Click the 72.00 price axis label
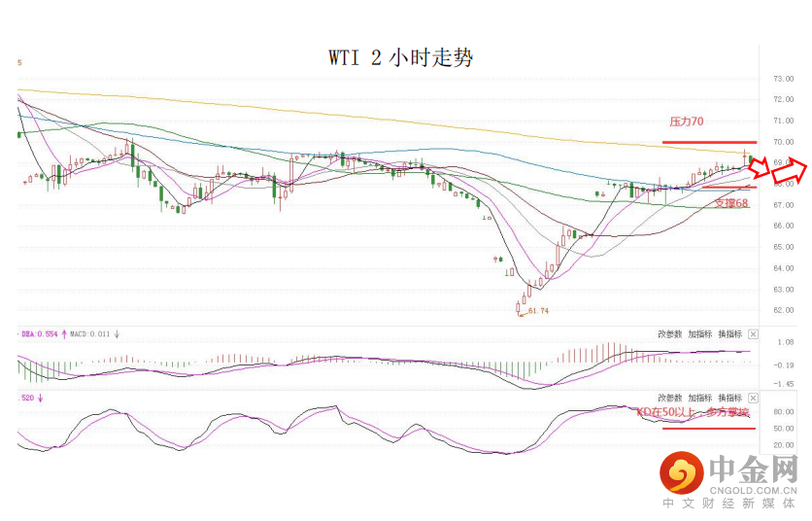 click(x=784, y=99)
